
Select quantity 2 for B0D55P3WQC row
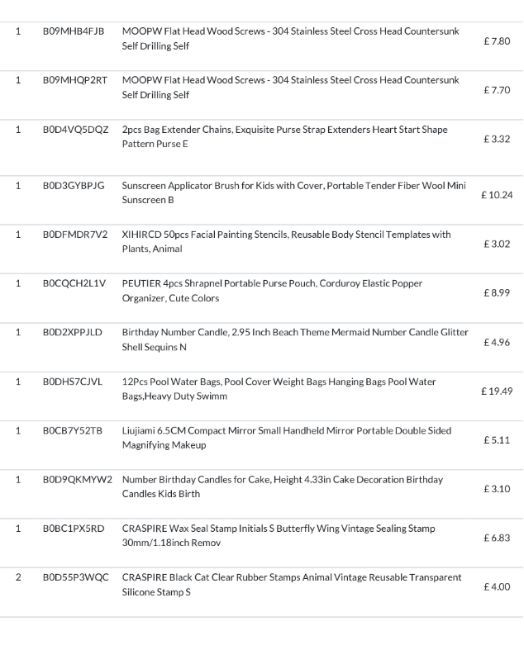[x=18, y=577]
